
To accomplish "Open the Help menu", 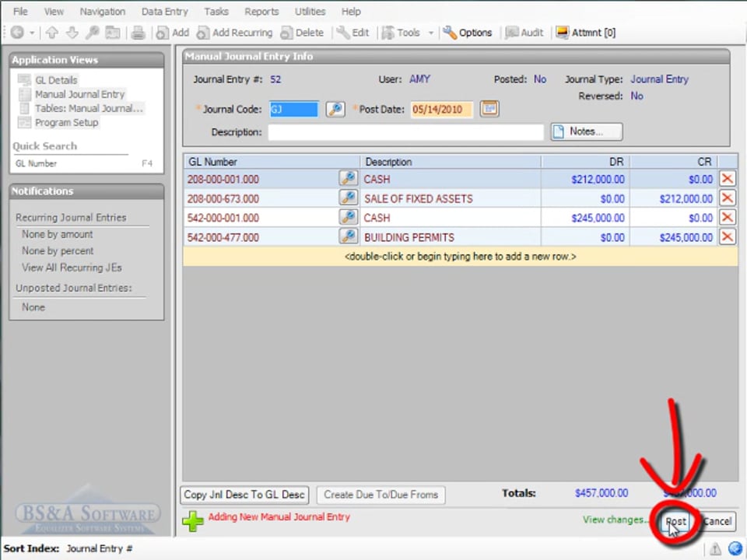I will point(351,12).
